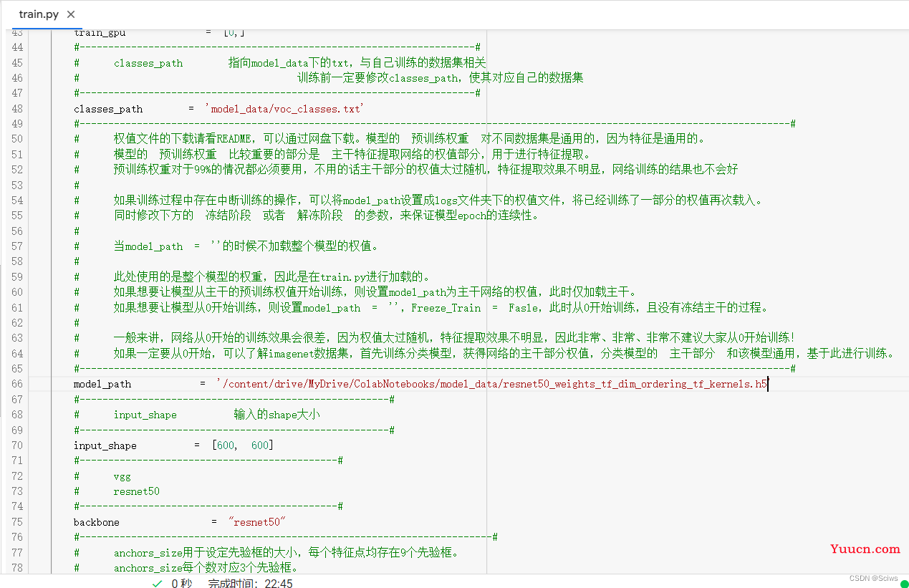Click the classes_path variable on line 48
This screenshot has width=909, height=588.
108,109
